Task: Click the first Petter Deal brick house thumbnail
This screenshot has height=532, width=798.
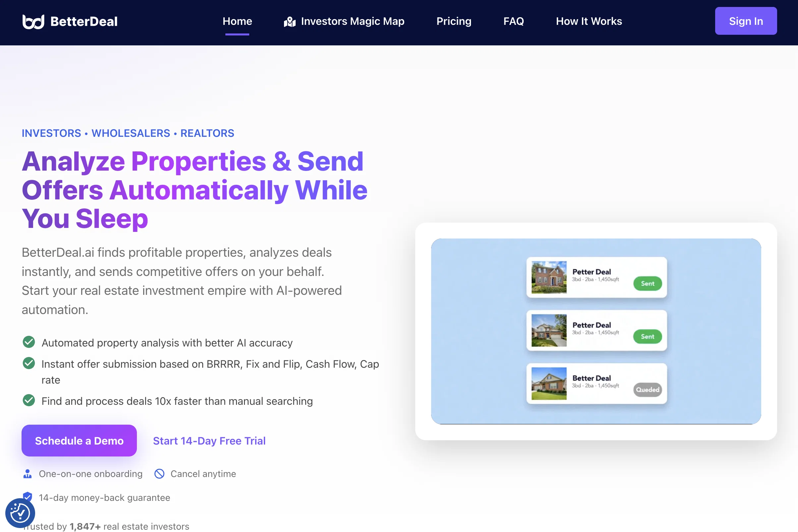Action: coord(548,277)
